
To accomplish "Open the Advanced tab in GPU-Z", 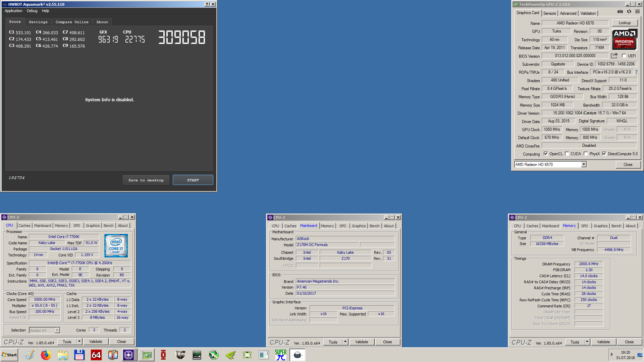I will pos(568,13).
